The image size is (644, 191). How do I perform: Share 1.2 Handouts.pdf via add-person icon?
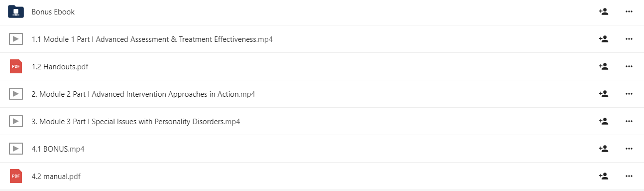(604, 66)
